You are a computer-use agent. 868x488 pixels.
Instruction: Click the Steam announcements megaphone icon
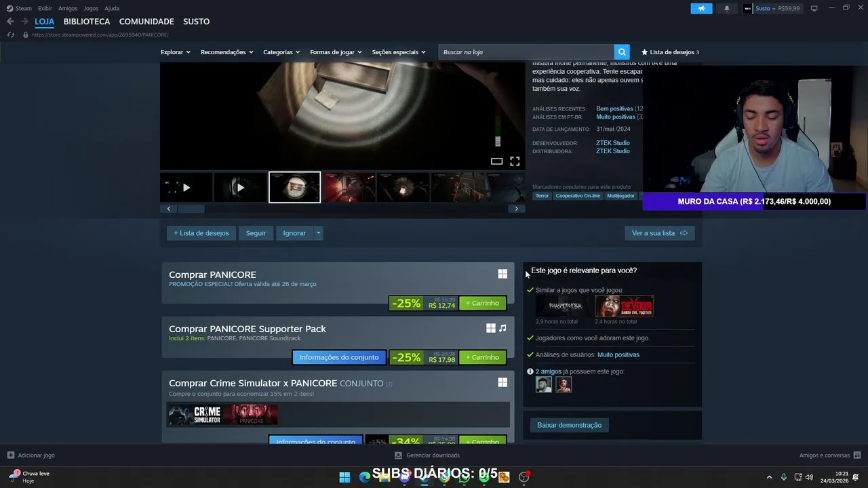coord(701,9)
